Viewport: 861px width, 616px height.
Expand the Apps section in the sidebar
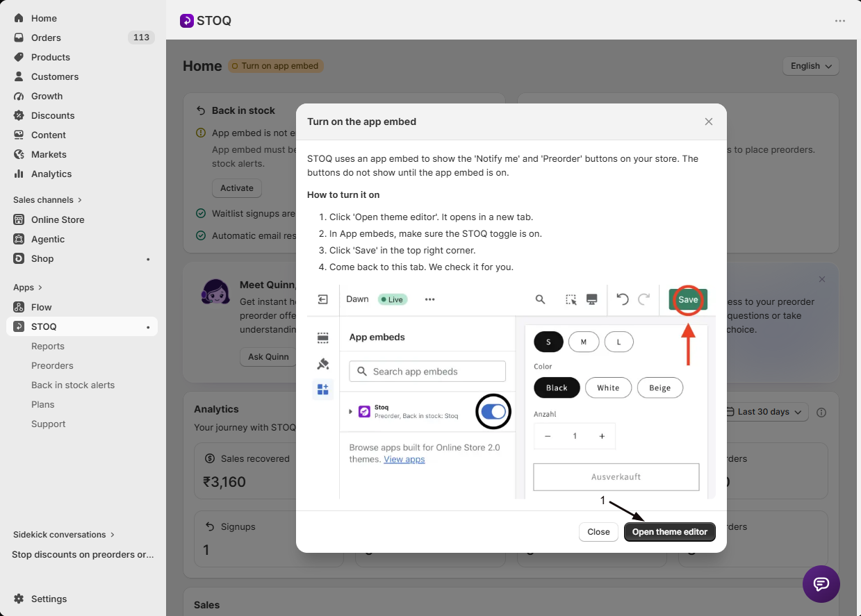coord(28,288)
